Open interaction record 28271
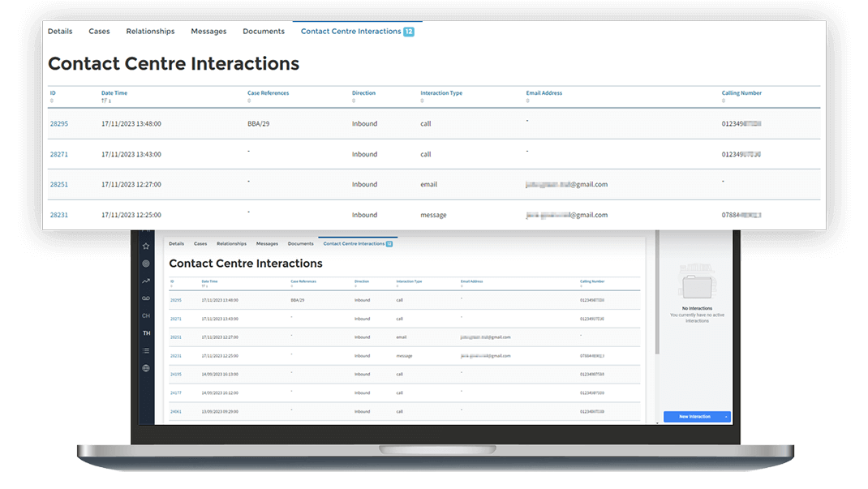This screenshot has height=489, width=868. (58, 154)
